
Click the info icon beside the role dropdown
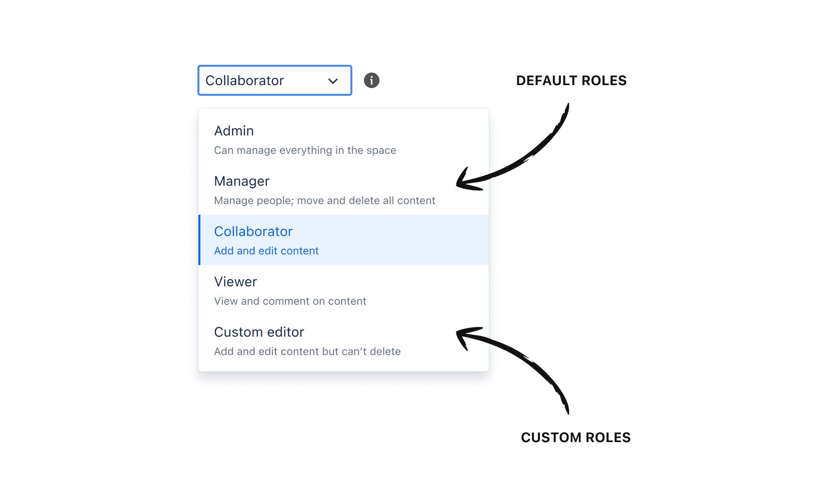372,80
